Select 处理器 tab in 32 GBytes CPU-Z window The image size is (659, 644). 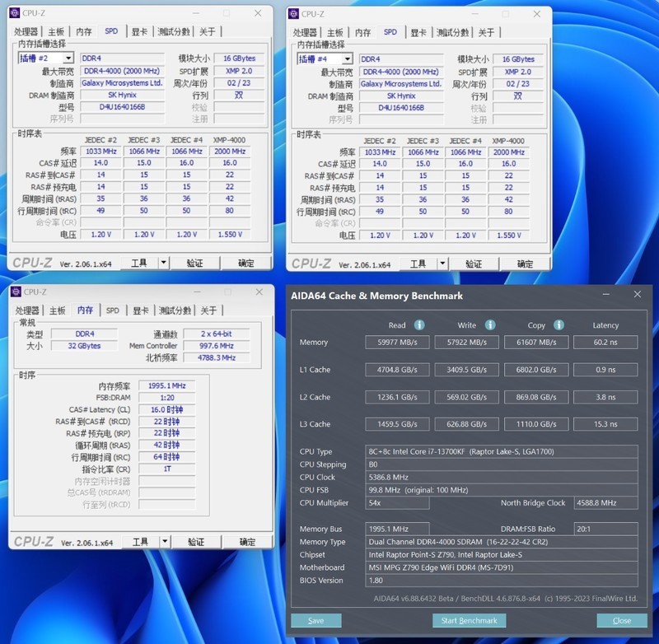(x=27, y=310)
